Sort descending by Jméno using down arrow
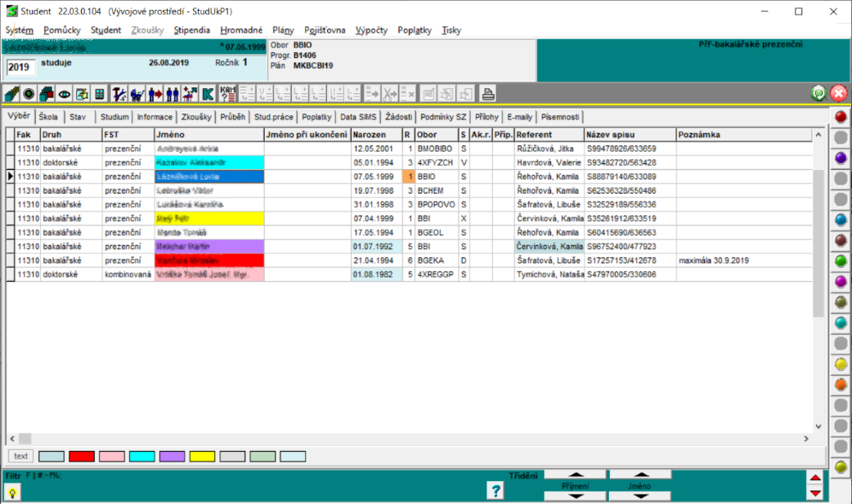This screenshot has width=852, height=504. (639, 496)
